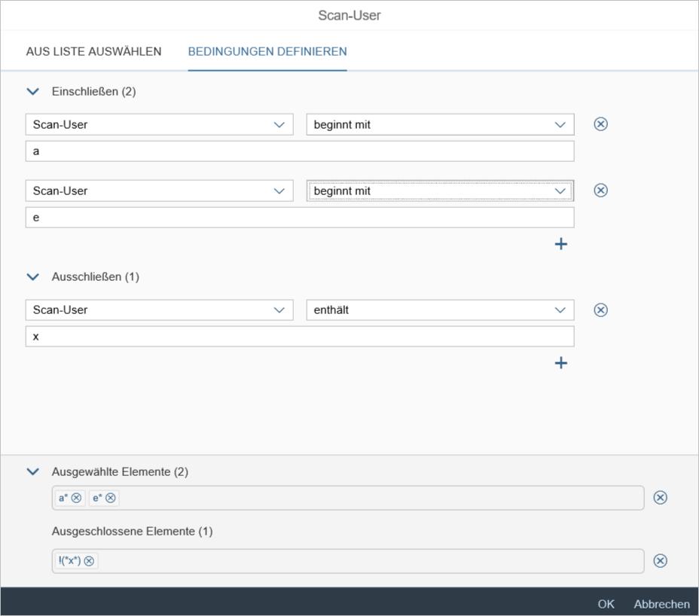This screenshot has height=616, width=699.
Task: Remove the a* token from selected elements
Action: (x=76, y=498)
